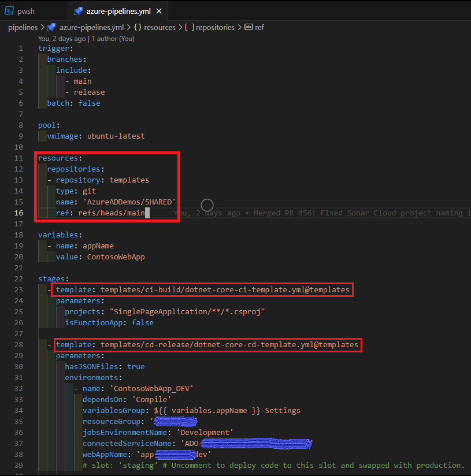
Task: Click the PowerShell terminal icon on pwsh tab
Action: tap(10, 11)
